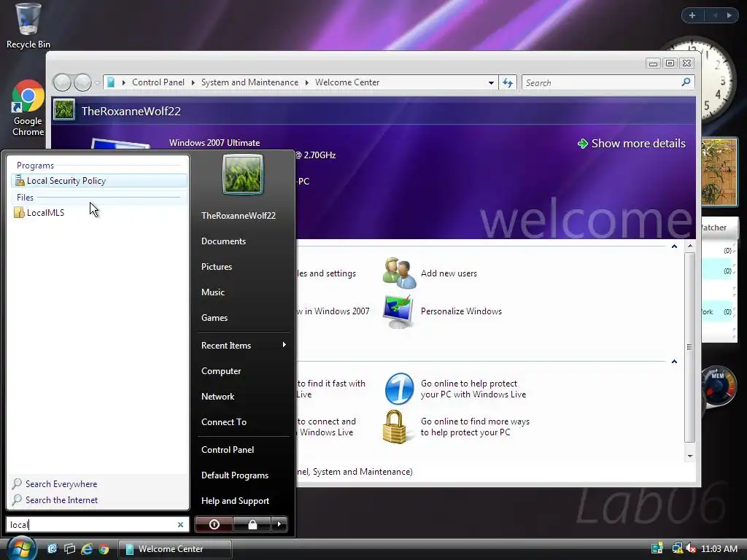The height and width of the screenshot is (560, 747).
Task: Open Recycle Bin desktop icon
Action: click(28, 26)
